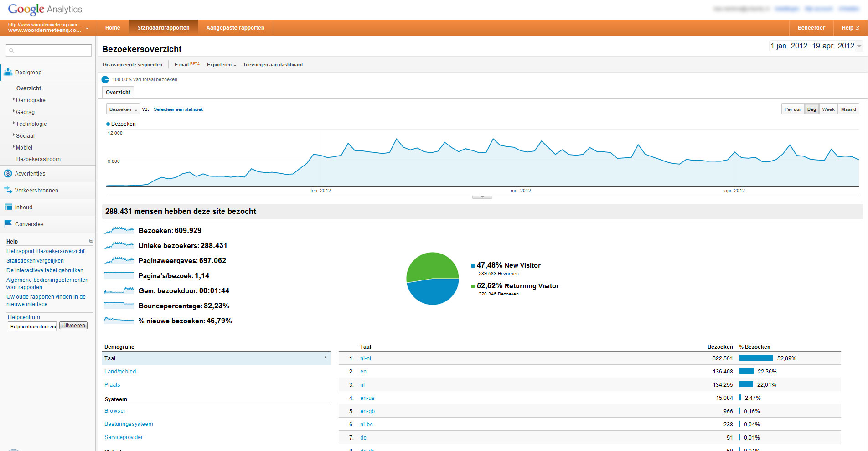Click the blue New Visitor legend swatch
Image resolution: width=868 pixels, height=451 pixels.
click(473, 266)
